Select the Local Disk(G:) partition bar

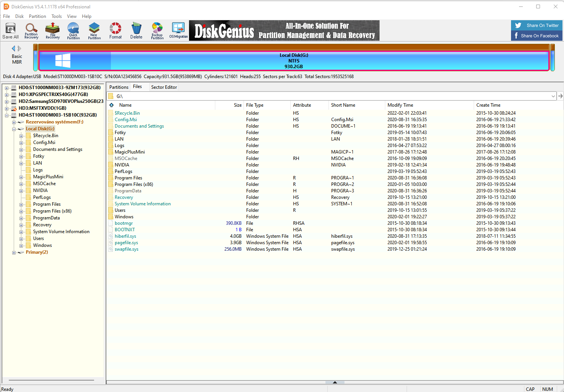[293, 61]
